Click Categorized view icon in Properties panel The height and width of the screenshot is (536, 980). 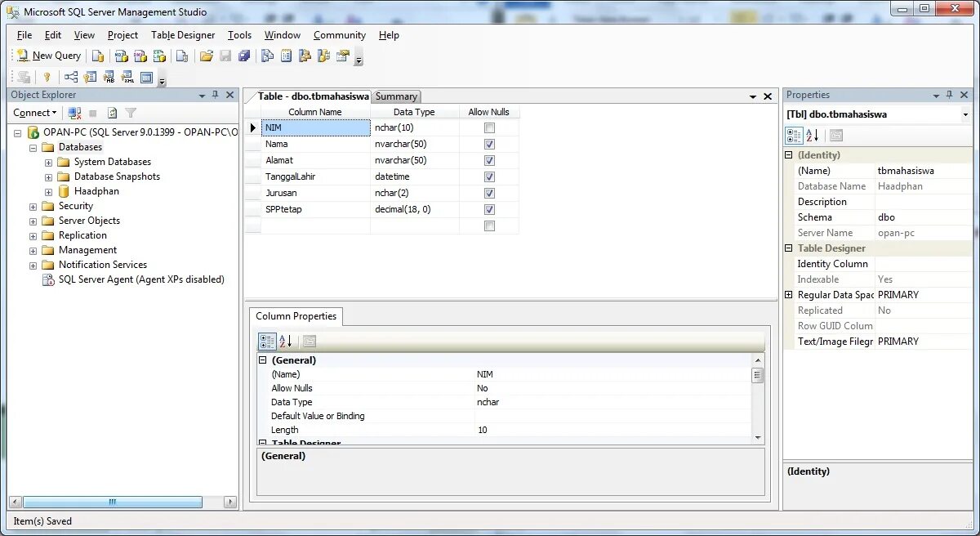(794, 136)
